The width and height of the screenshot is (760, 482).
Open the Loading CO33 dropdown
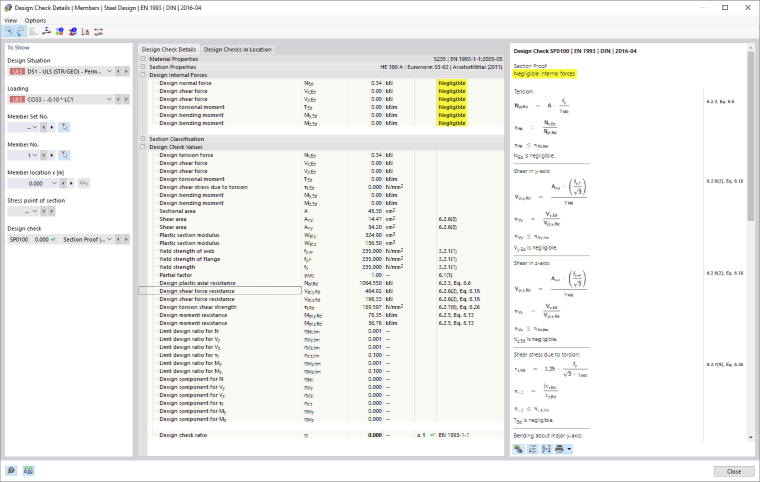109,99
